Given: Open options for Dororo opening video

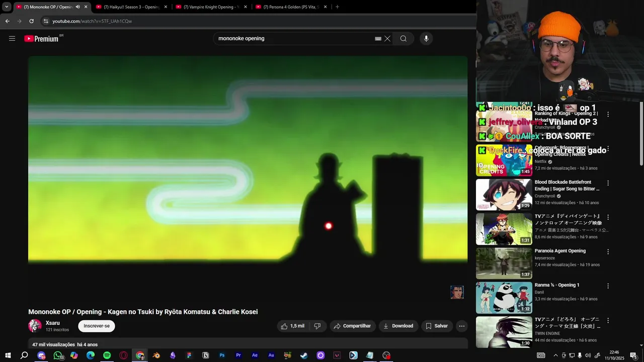Looking at the screenshot, I should 608,320.
